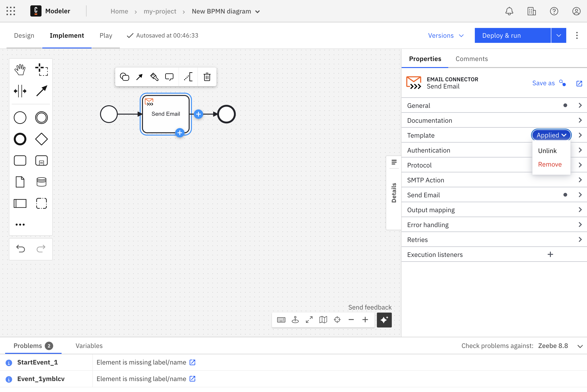
Task: Expand the Protocol section
Action: pos(494,165)
